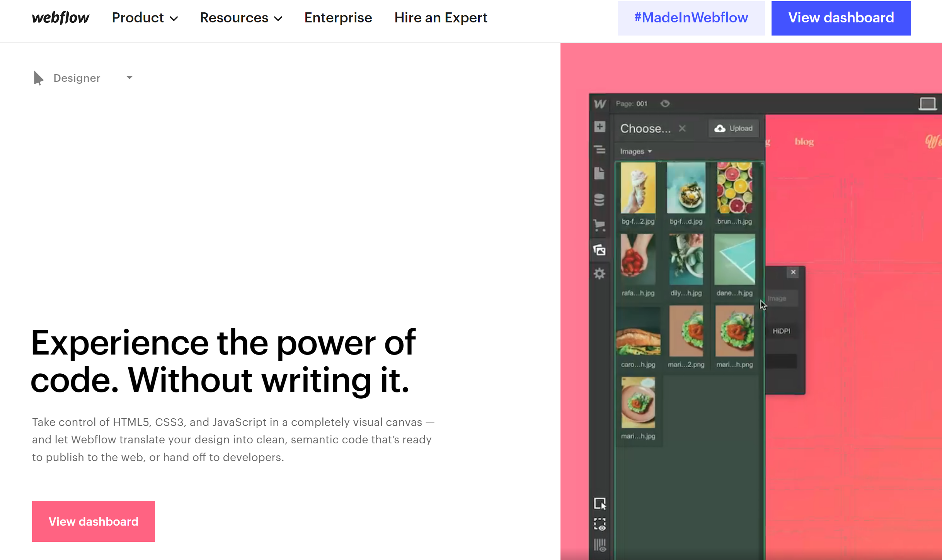Screen dimensions: 942x560
Task: Open the Pages panel icon
Action: [600, 173]
